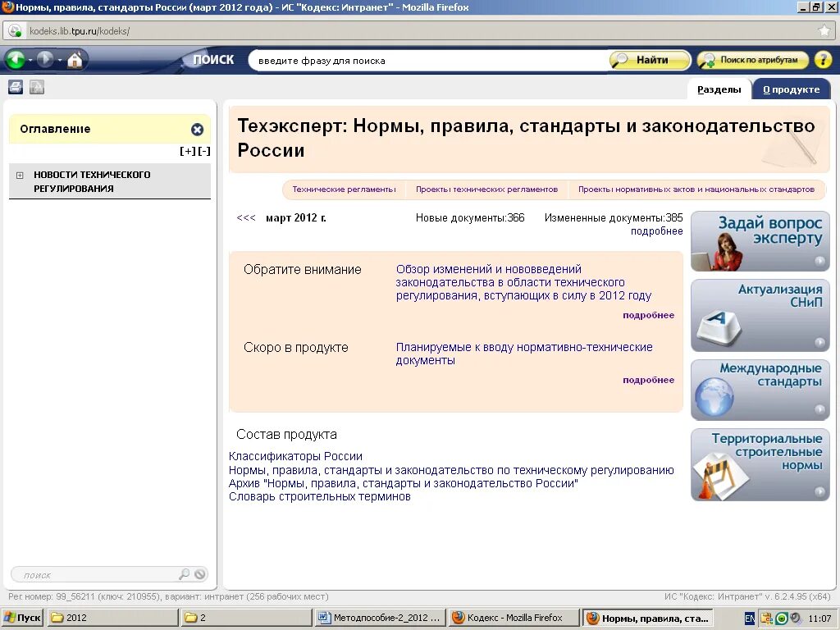This screenshot has height=630, width=840.
Task: Close the Оглавление panel with X icon
Action: [197, 129]
